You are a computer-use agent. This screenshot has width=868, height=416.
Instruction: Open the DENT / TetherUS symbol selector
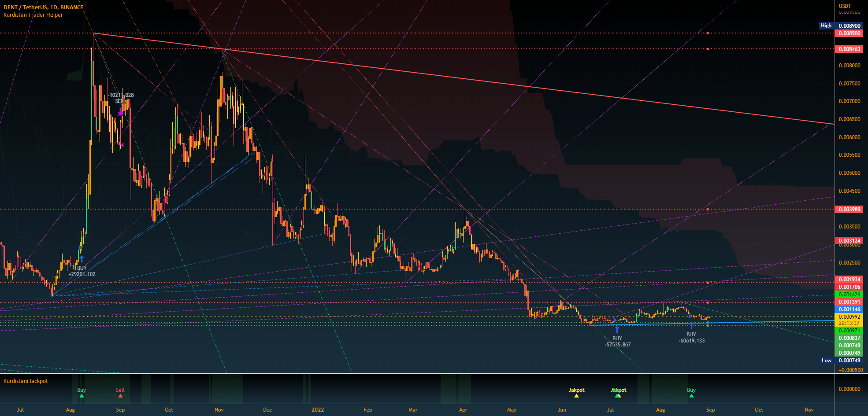[26, 7]
